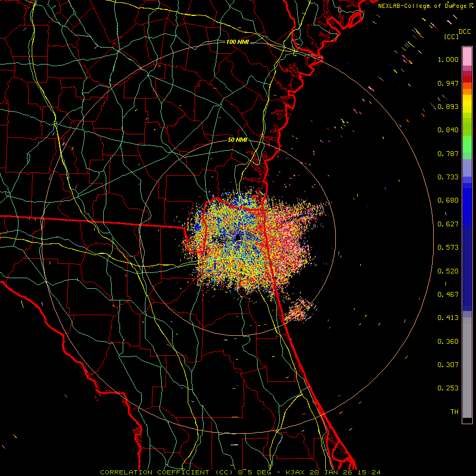Click the 0.360 color scale label

(448, 342)
